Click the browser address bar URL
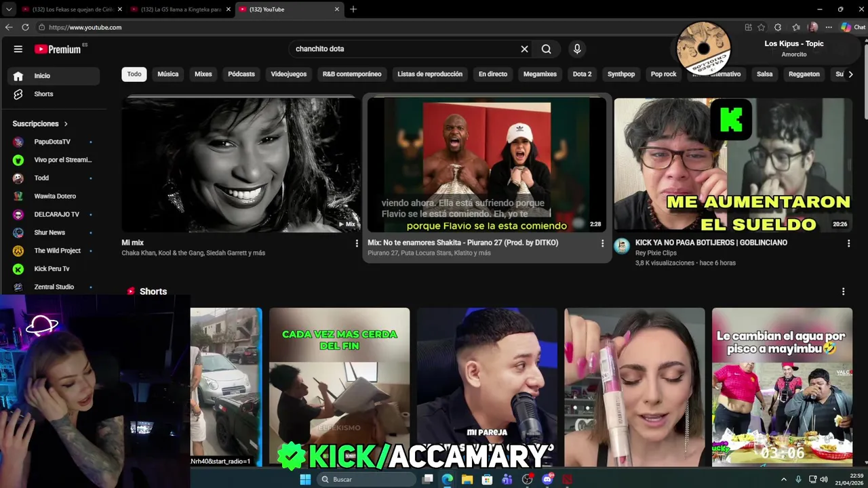The image size is (868, 488). point(85,27)
